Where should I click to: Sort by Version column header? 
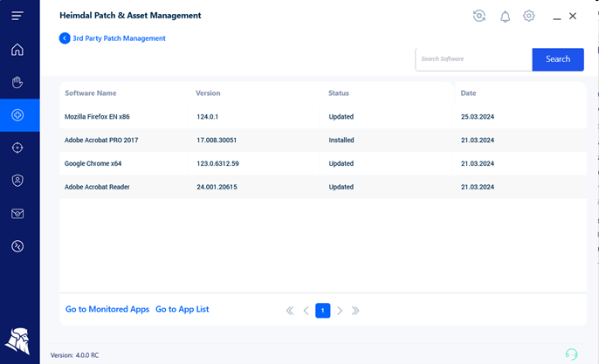208,93
